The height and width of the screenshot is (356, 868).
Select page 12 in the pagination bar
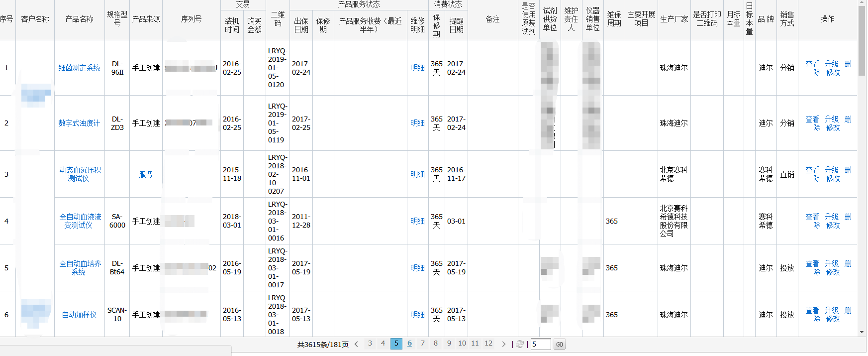488,343
